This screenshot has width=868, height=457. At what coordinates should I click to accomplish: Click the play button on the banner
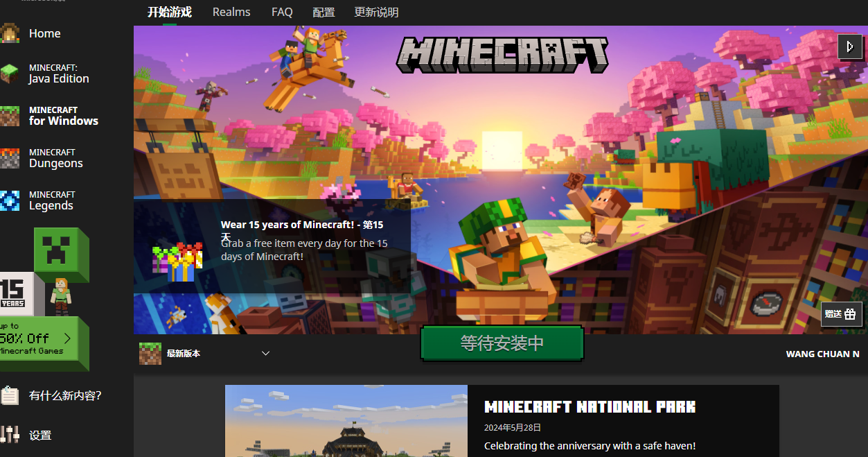click(850, 46)
